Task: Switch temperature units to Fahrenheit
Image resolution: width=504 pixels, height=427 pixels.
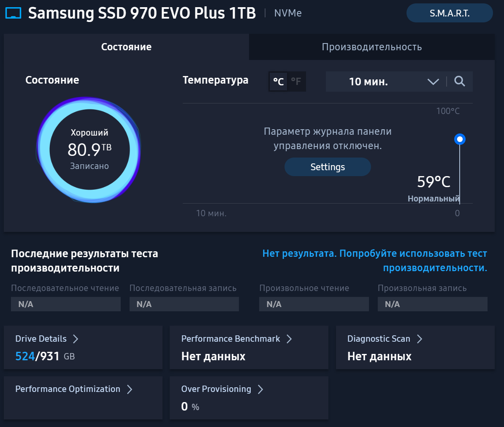Action: pos(296,82)
